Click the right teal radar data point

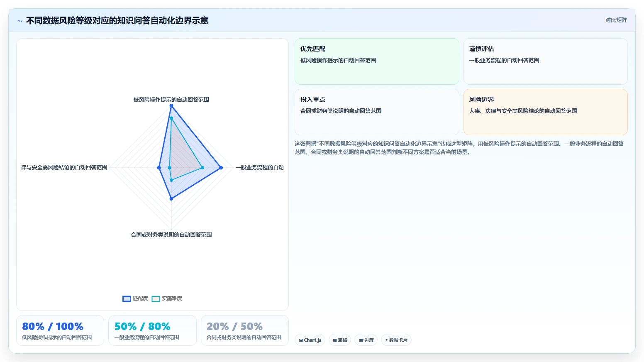(x=202, y=168)
